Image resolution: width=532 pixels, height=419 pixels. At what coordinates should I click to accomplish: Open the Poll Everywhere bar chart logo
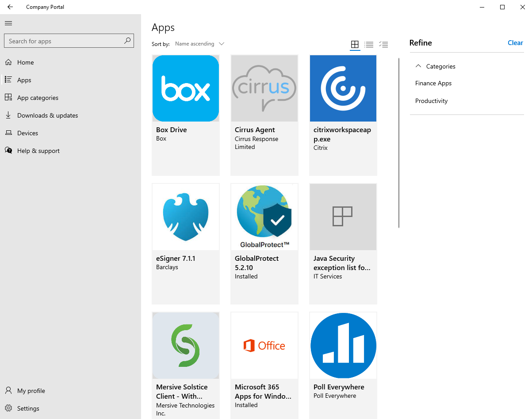[x=343, y=346]
